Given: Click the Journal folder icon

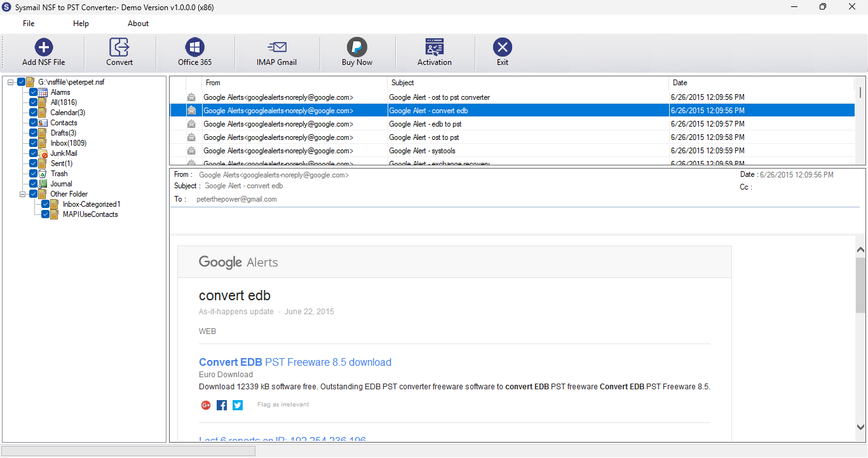Looking at the screenshot, I should (x=43, y=184).
